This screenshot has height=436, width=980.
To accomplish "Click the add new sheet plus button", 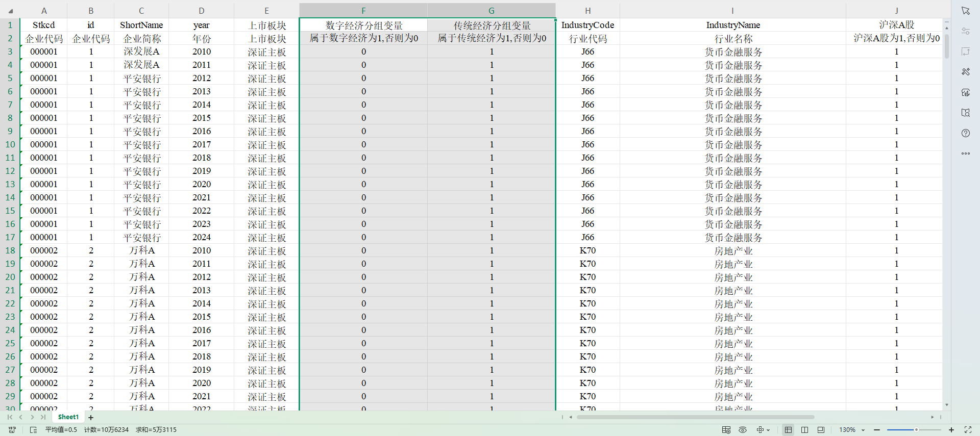I will pos(91,418).
